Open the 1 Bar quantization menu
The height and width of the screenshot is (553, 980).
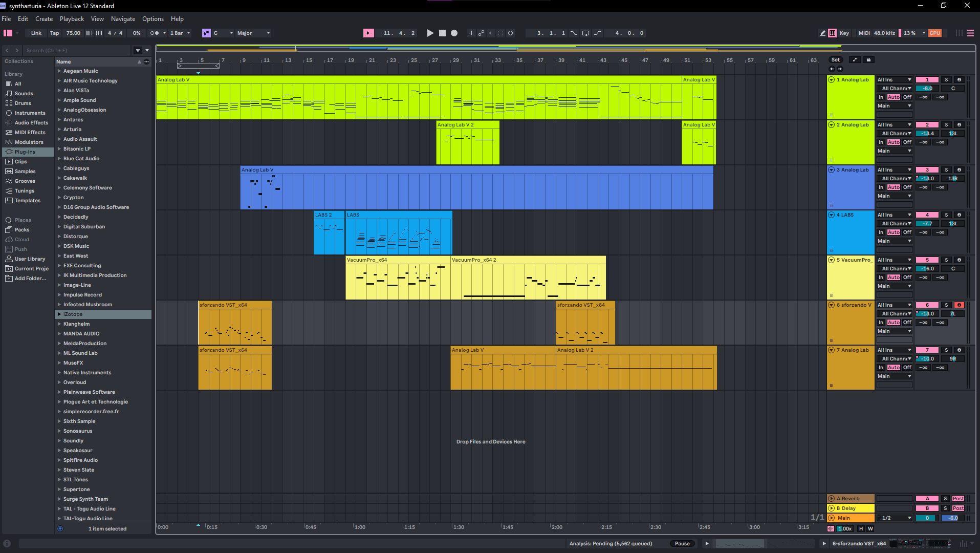180,33
